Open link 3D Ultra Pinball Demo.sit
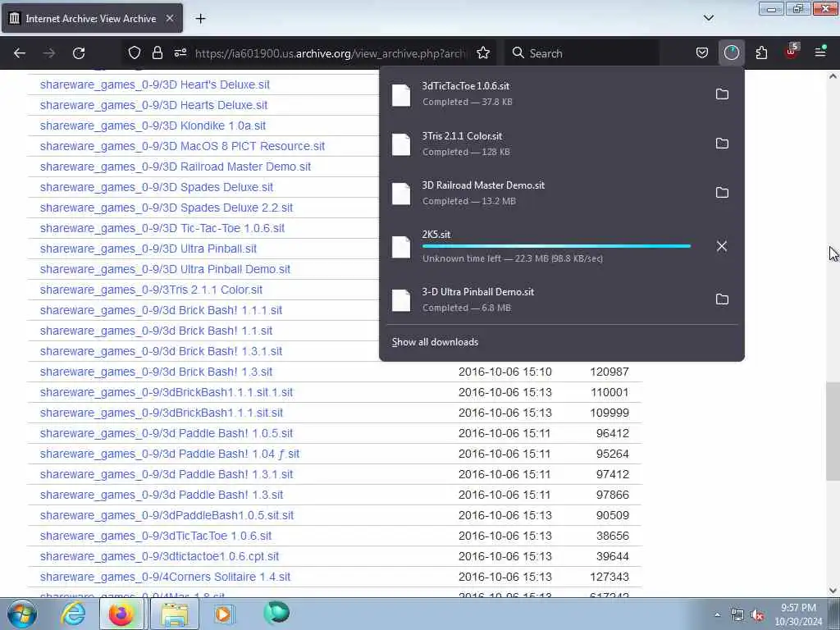 click(165, 269)
